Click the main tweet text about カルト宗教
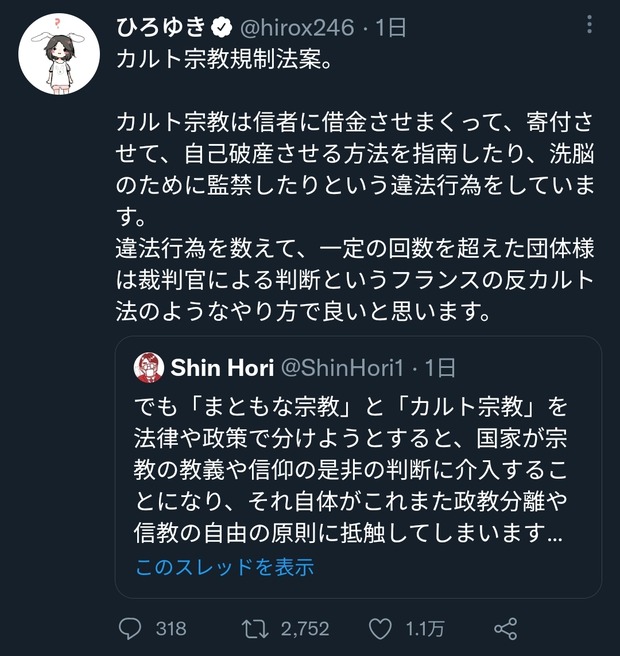Viewport: 620px width, 656px height. point(355,186)
